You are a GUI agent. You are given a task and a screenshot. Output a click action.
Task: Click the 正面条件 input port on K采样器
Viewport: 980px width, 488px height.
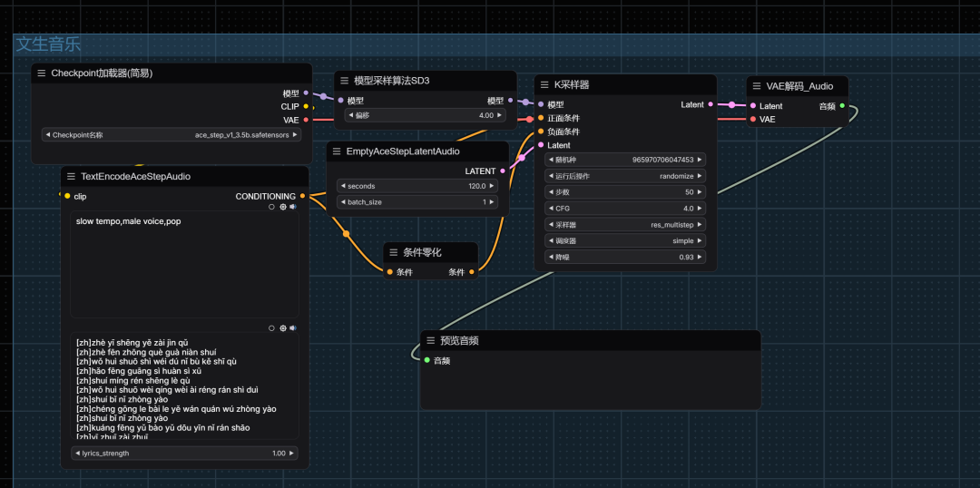(541, 118)
